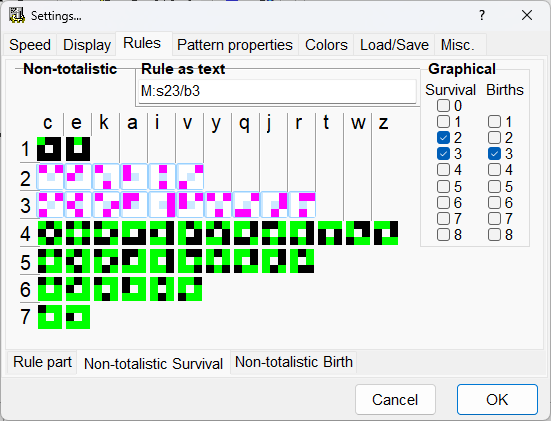Image resolution: width=551 pixels, height=421 pixels.
Task: Toggle neighborhood tile in row 1, column c
Action: (50, 149)
